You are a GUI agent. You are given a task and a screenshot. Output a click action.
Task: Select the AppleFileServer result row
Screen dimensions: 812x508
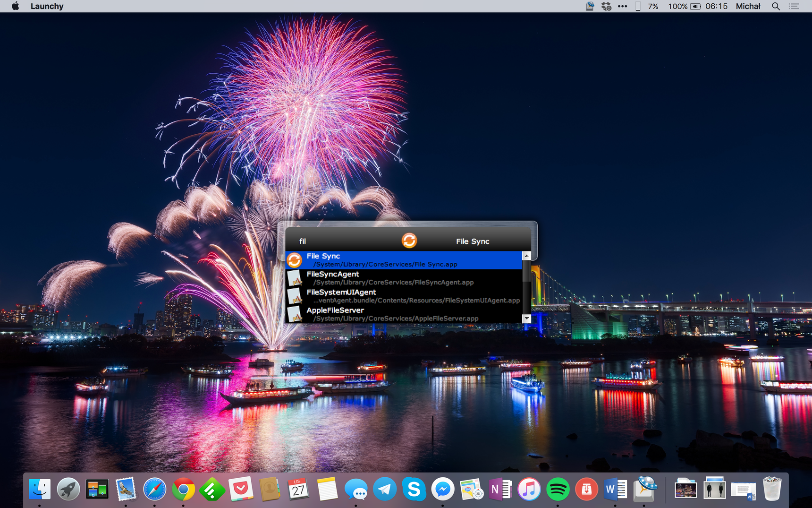pyautogui.click(x=404, y=314)
